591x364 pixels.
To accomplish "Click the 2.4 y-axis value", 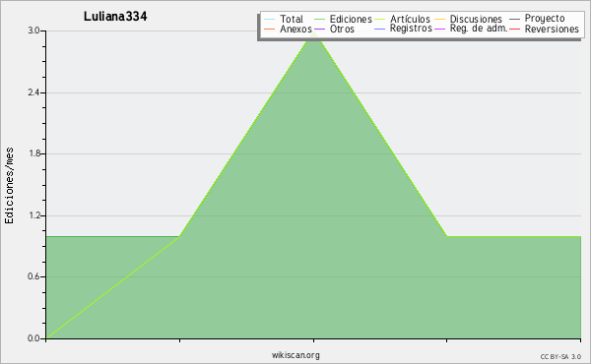I will click(x=33, y=92).
